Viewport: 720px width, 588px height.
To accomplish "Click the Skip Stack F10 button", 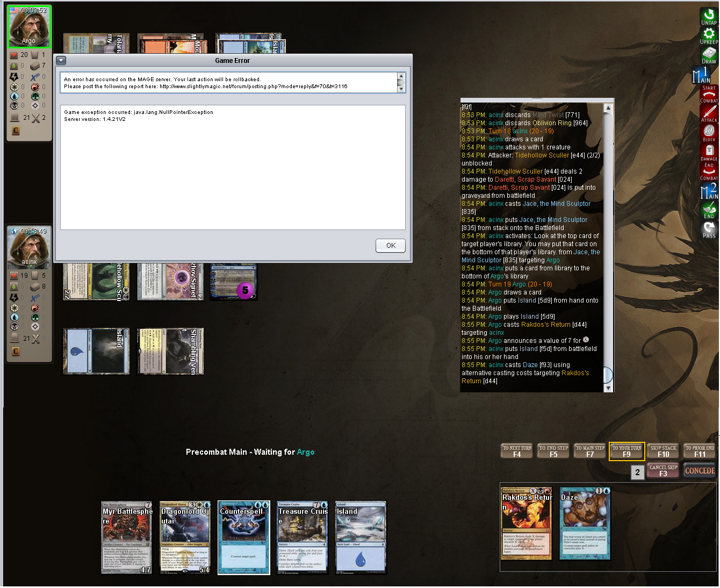I will coord(663,451).
